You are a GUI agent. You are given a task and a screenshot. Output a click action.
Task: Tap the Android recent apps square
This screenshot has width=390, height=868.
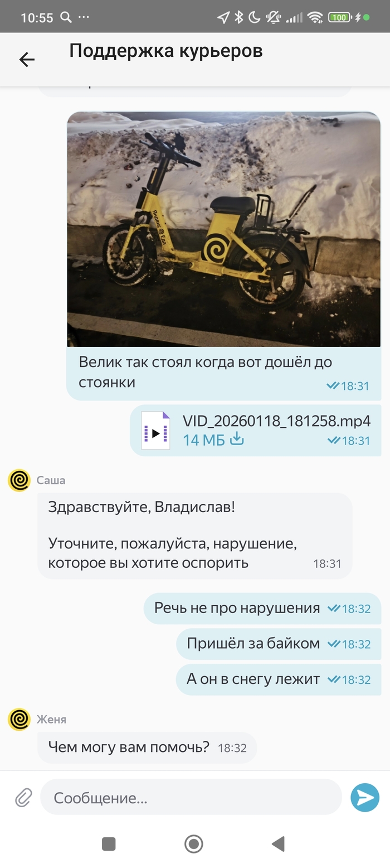coord(109,844)
